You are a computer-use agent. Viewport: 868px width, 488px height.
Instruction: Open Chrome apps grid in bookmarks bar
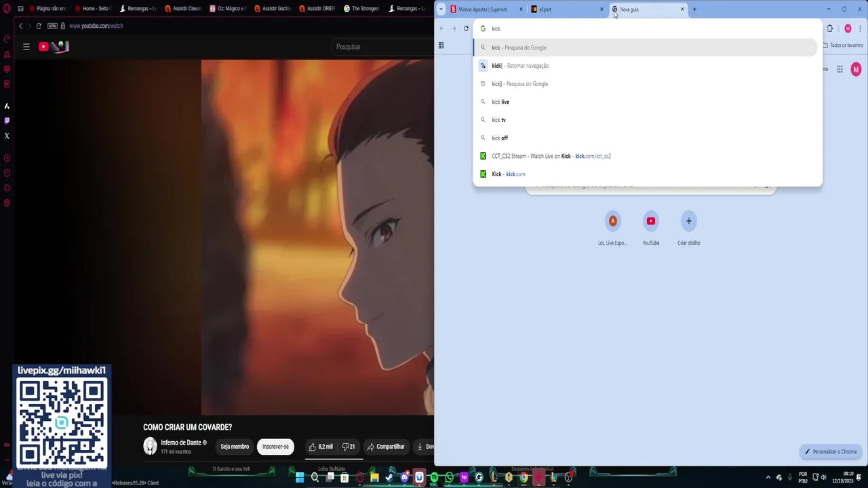441,45
